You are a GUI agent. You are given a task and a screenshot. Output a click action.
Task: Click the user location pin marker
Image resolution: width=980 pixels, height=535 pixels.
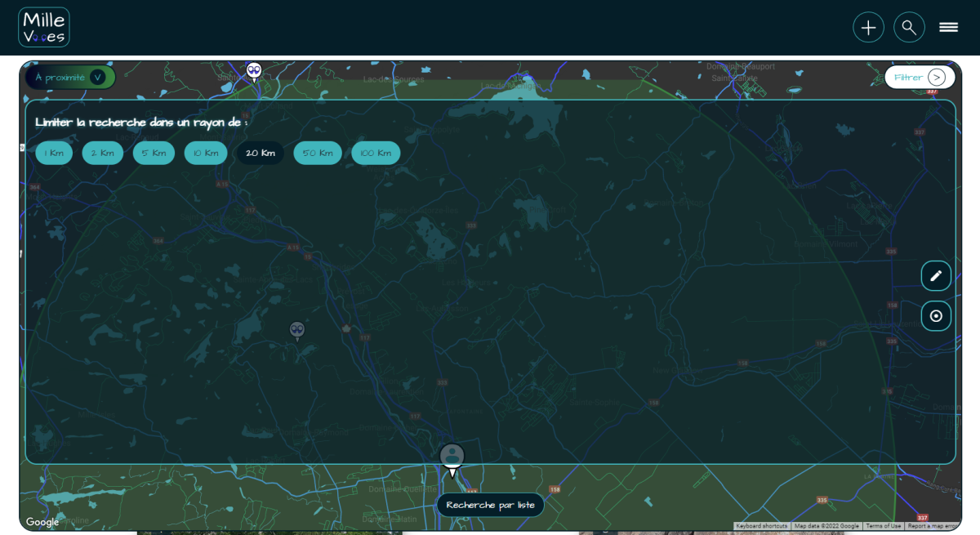pyautogui.click(x=452, y=461)
